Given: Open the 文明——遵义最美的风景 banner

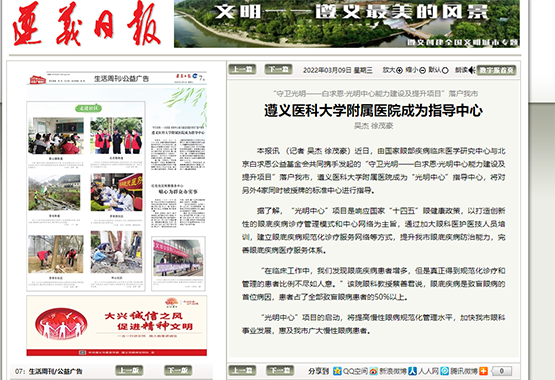Looking at the screenshot, I should point(347,24).
